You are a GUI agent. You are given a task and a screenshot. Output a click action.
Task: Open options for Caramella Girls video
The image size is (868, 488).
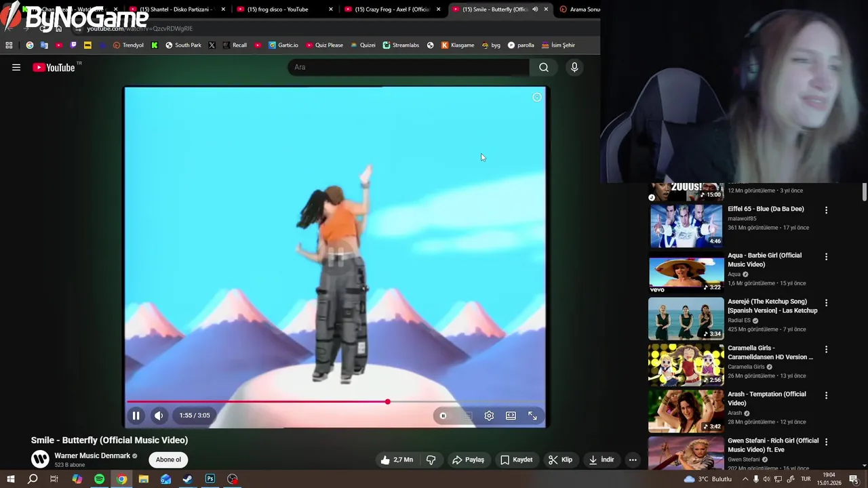coord(826,349)
